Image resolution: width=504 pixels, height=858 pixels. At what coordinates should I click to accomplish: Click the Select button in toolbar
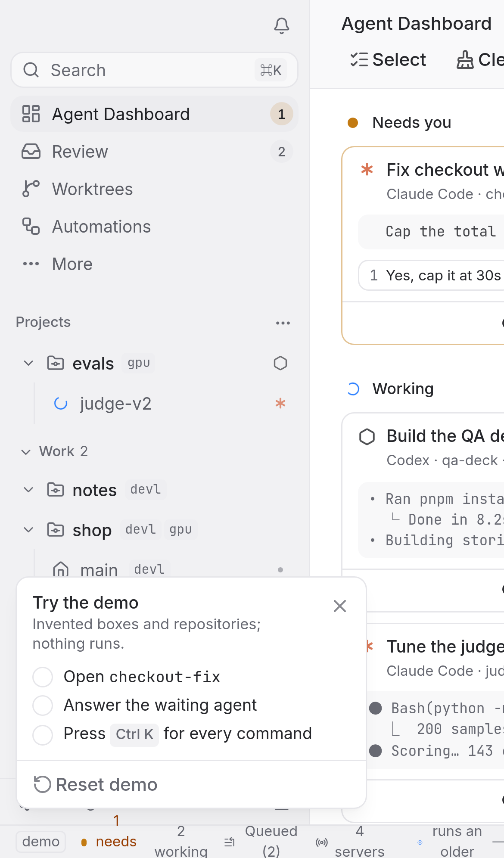tap(388, 60)
